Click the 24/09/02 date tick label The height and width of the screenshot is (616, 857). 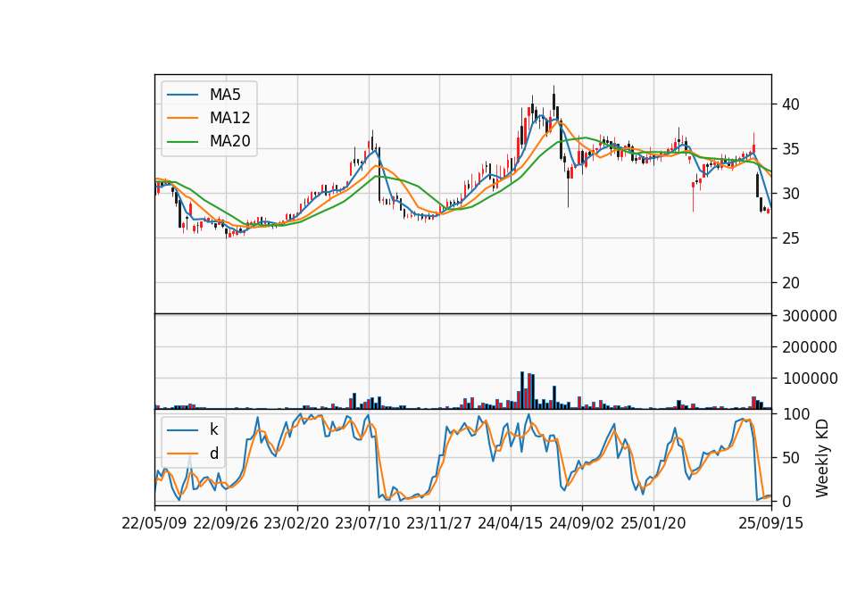click(581, 523)
